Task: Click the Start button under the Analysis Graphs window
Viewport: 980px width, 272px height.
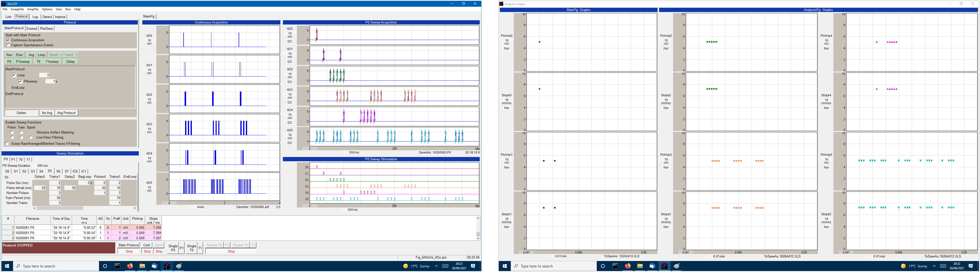Action: 505,266
